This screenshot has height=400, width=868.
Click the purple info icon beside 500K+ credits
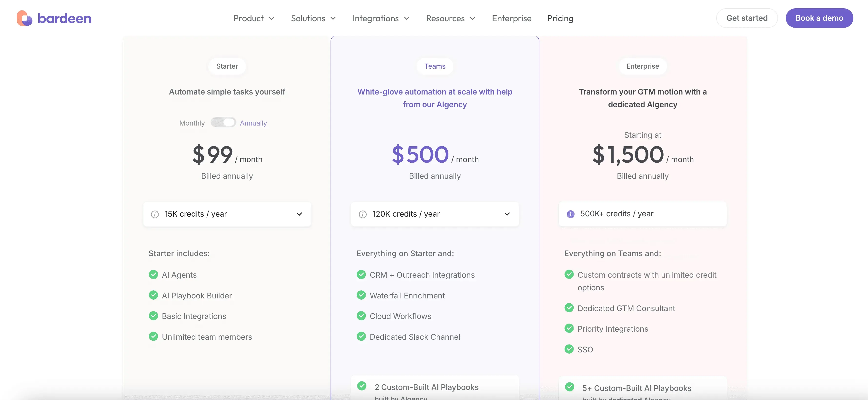570,214
